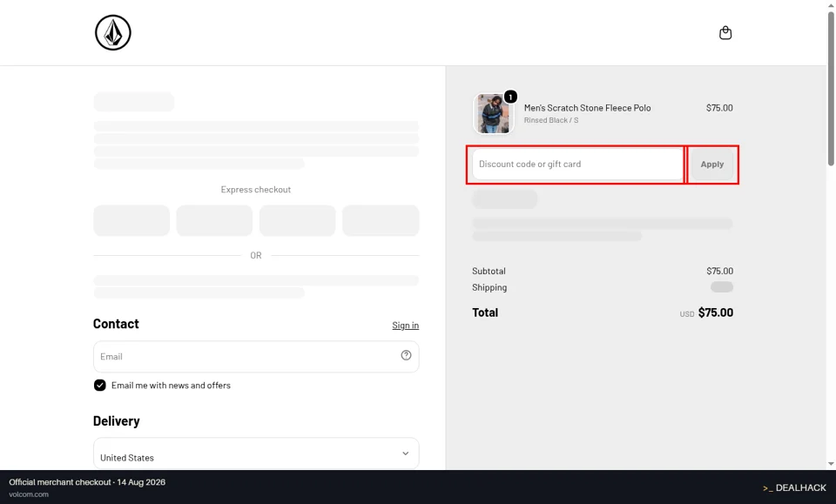Click the email help question mark icon

406,355
